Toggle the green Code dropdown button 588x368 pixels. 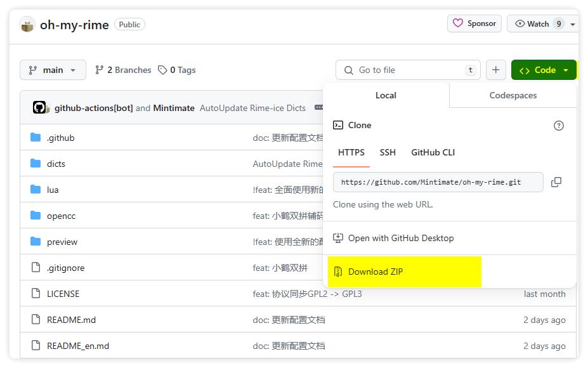tap(544, 70)
